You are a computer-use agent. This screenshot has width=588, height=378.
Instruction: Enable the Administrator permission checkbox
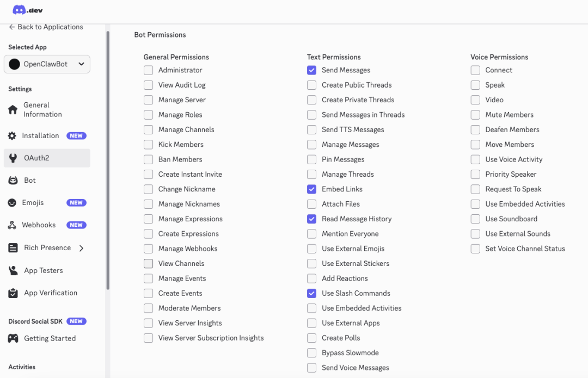pyautogui.click(x=148, y=70)
